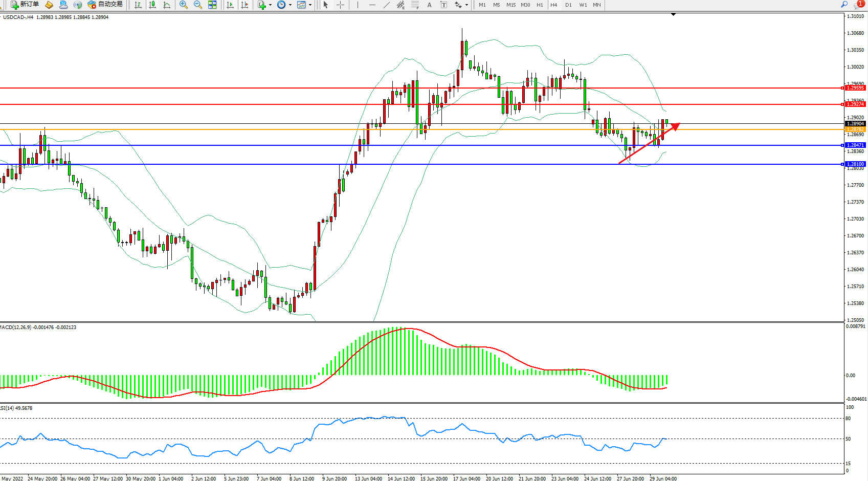Viewport: 868px width, 481px height.
Task: Select the crosshair tool
Action: [340, 5]
